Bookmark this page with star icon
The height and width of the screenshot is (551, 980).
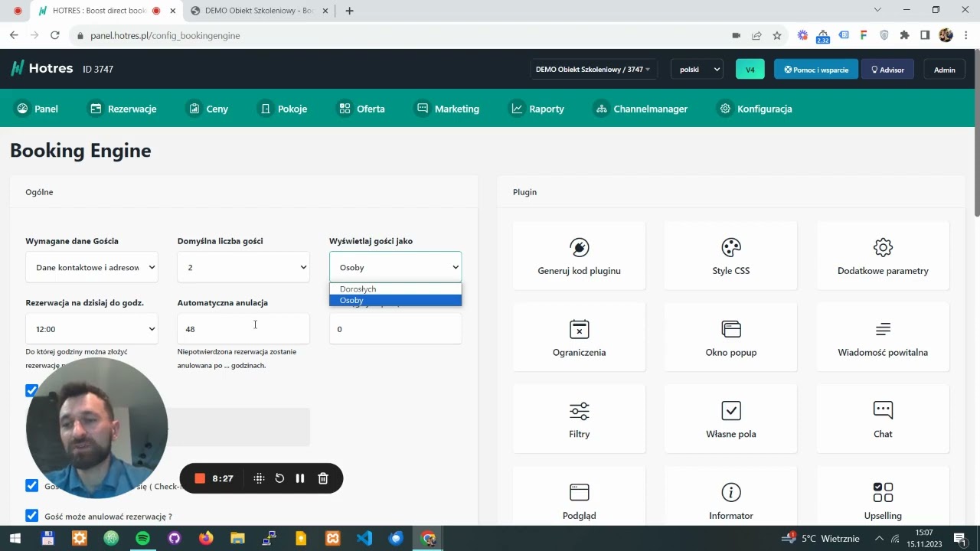(x=777, y=35)
